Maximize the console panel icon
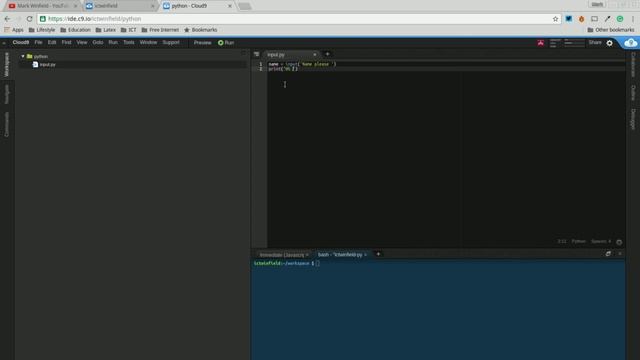 point(608,254)
